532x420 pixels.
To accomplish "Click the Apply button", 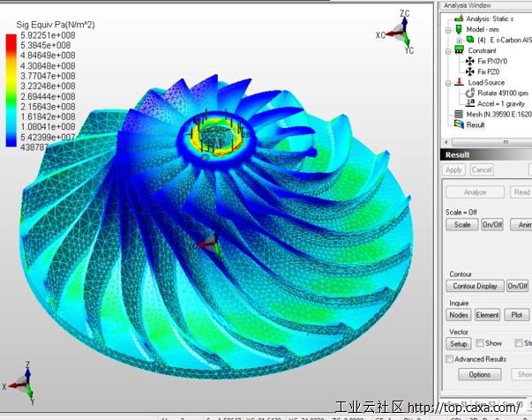I will pyautogui.click(x=453, y=169).
